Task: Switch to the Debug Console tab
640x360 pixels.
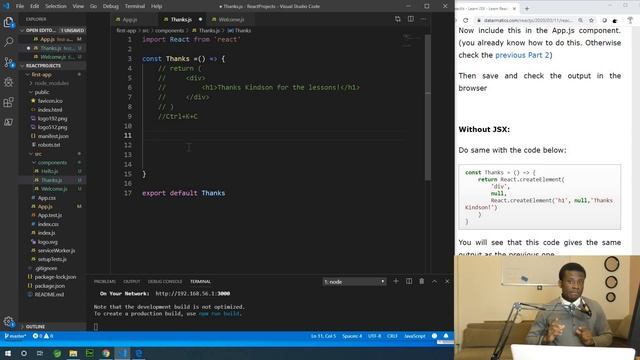Action: coord(165,282)
